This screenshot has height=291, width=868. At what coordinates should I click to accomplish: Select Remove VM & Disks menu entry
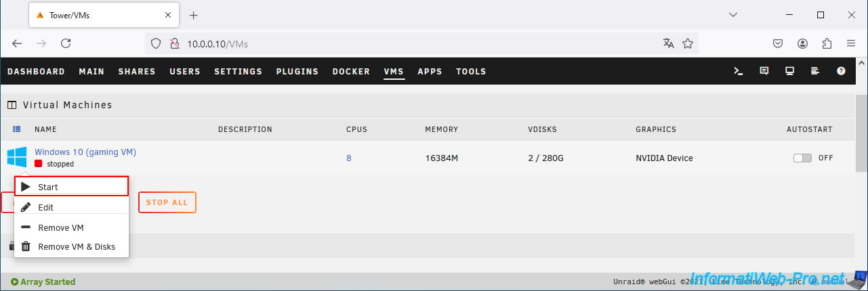coord(71,247)
